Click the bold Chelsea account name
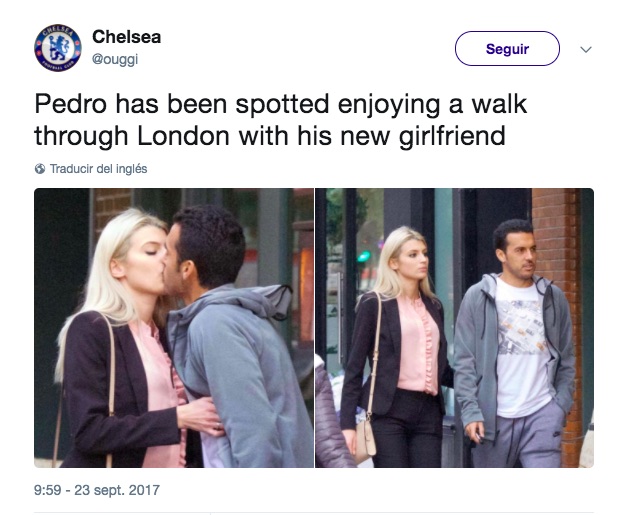This screenshot has width=626, height=515. (x=127, y=37)
